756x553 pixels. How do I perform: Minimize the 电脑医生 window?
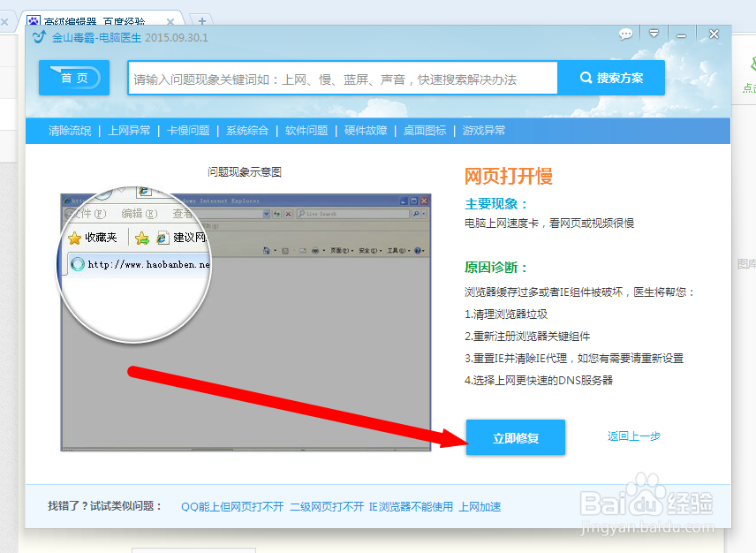[681, 35]
